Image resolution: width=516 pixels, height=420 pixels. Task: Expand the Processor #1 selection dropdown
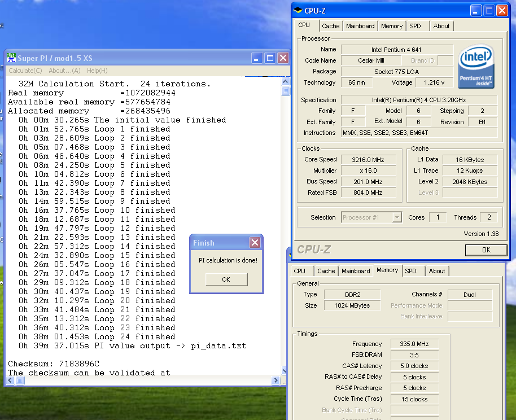(x=397, y=217)
